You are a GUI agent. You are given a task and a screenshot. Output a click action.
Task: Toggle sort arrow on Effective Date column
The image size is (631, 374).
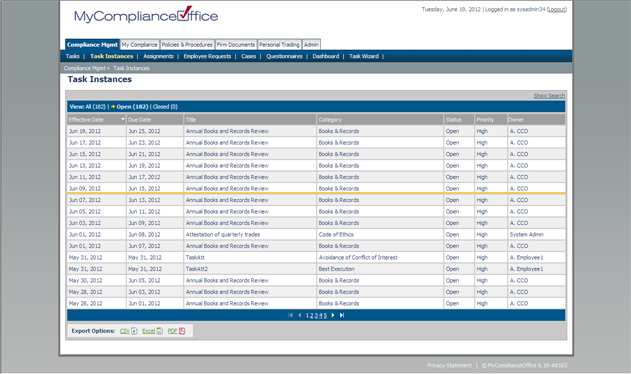123,119
